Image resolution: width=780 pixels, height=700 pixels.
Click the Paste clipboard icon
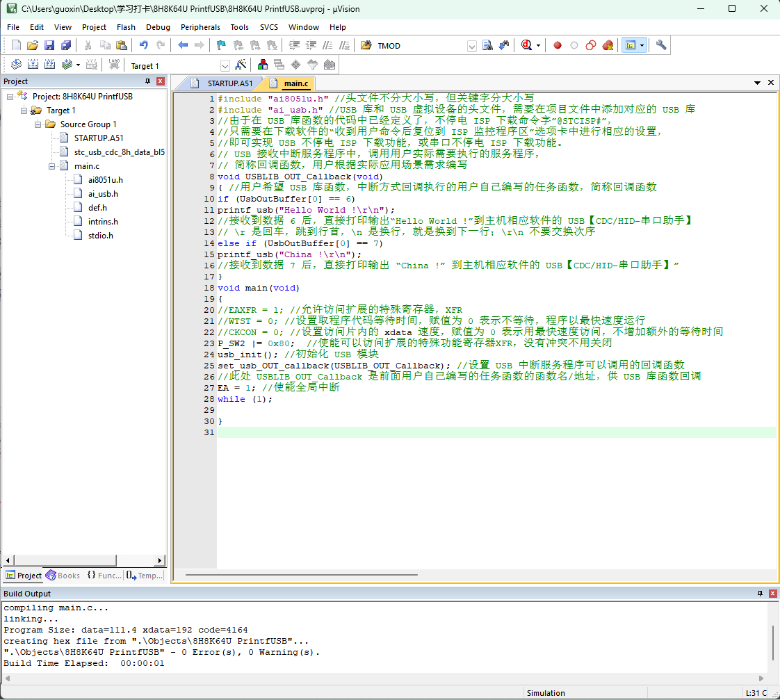point(122,45)
